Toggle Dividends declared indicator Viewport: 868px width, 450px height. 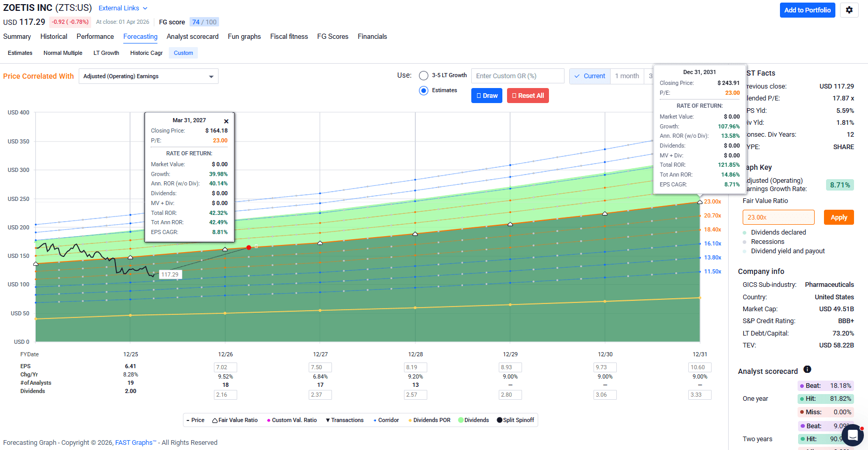pyautogui.click(x=774, y=233)
